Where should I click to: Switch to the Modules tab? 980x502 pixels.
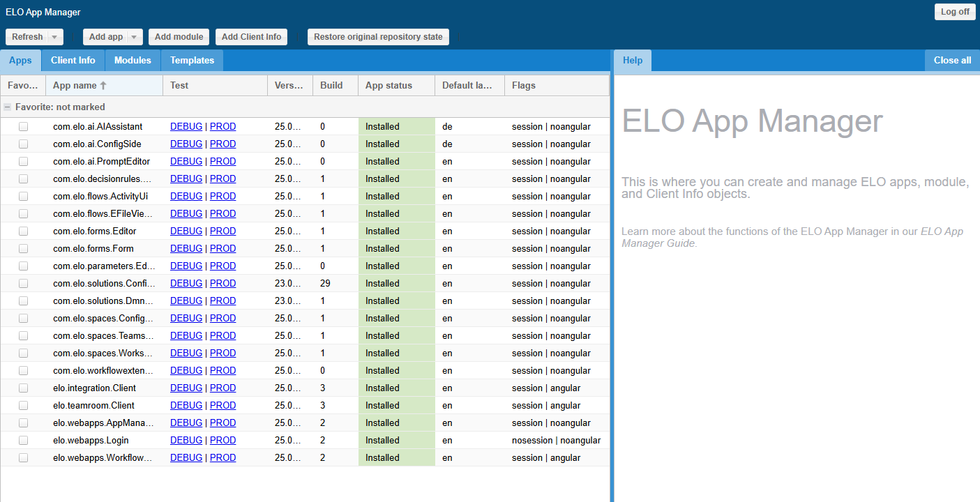133,61
